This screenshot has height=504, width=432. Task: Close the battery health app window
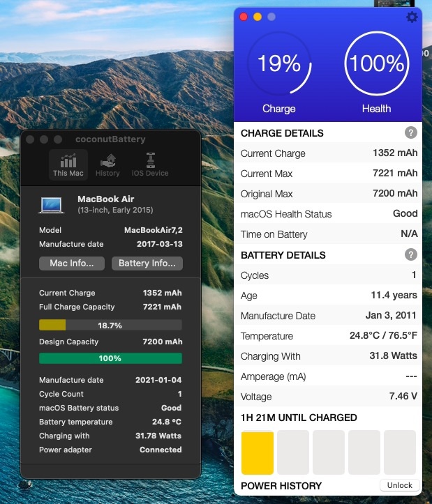tap(244, 17)
